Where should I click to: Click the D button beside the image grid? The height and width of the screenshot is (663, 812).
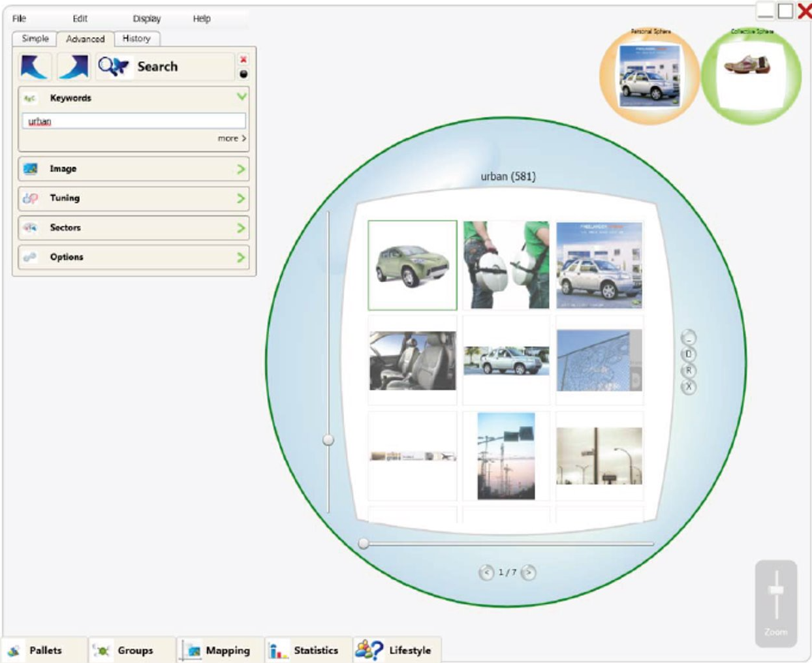coord(689,354)
